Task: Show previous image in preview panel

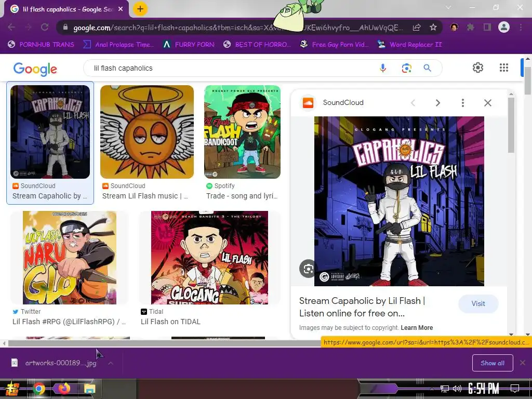Action: [x=413, y=103]
